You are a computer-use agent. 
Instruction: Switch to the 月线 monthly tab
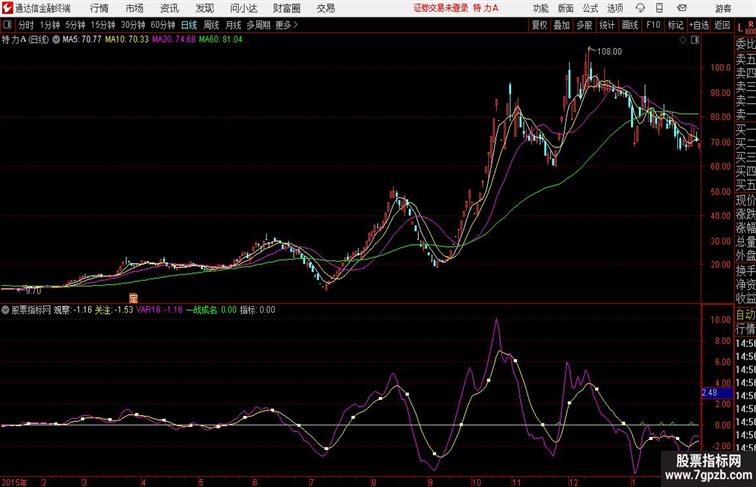[x=233, y=25]
